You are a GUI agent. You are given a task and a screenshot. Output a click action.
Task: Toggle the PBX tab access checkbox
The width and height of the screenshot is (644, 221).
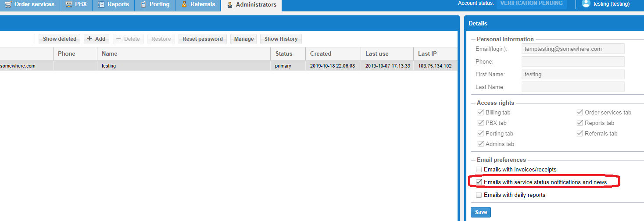tap(480, 123)
